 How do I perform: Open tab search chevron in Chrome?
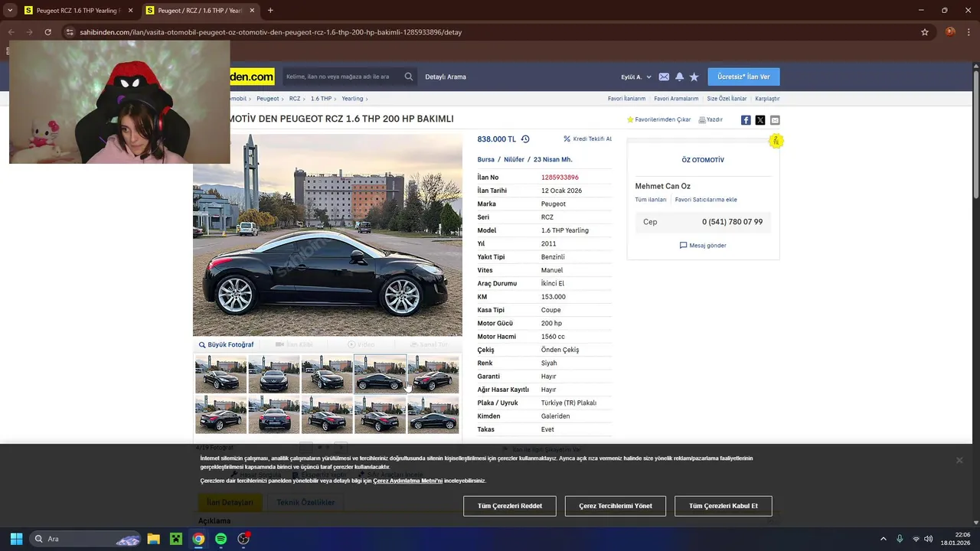point(9,11)
